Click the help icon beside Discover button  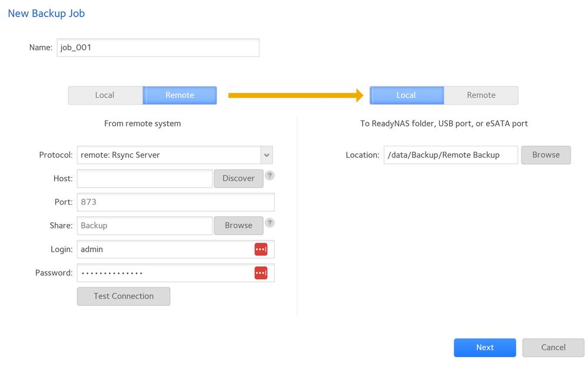[x=270, y=175]
